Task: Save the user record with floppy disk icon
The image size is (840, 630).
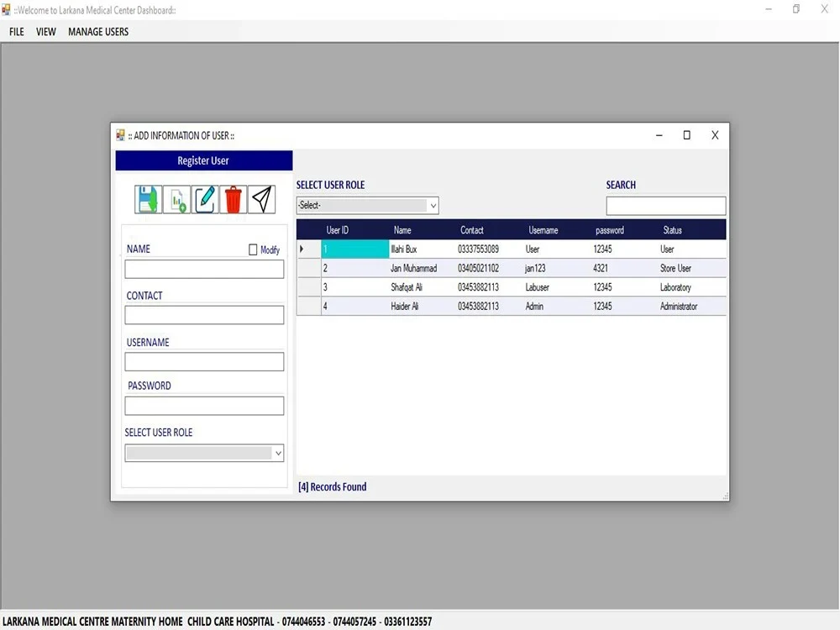Action: click(x=148, y=199)
